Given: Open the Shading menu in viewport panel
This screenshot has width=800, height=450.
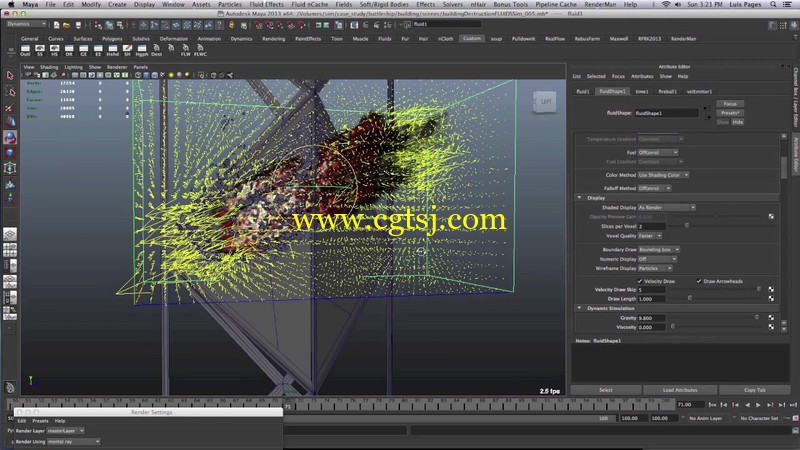Looking at the screenshot, I should point(49,67).
